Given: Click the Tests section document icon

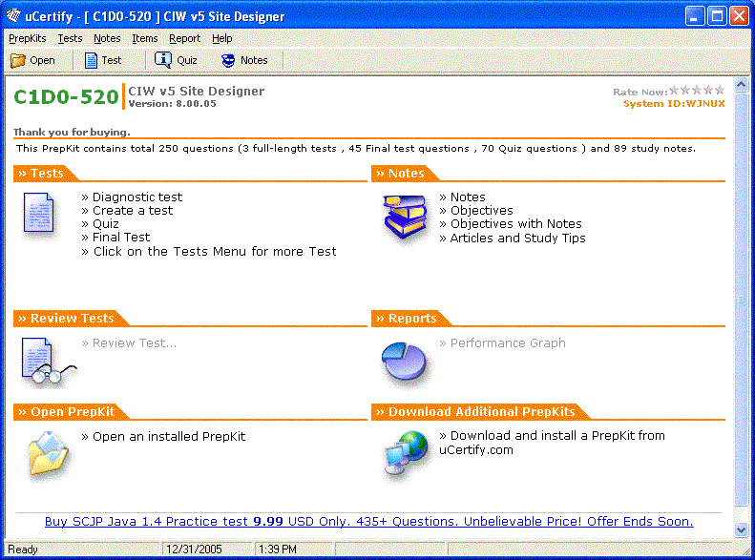Looking at the screenshot, I should [x=38, y=212].
